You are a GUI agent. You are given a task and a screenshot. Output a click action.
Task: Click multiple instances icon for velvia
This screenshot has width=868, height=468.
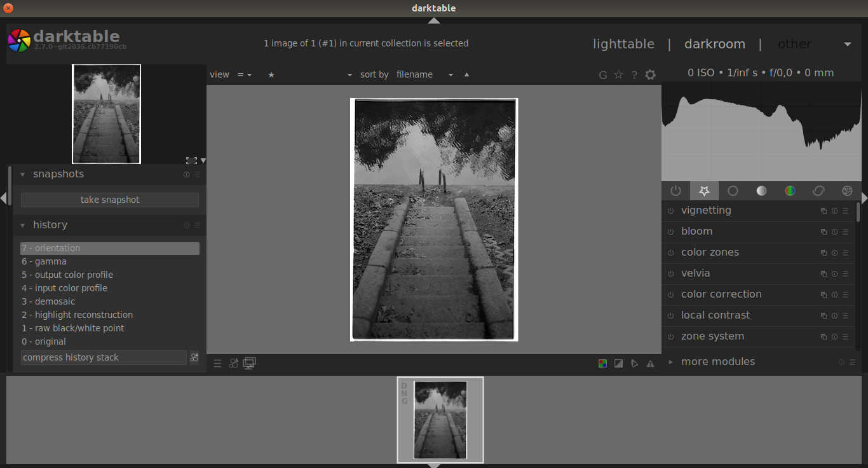click(x=824, y=274)
